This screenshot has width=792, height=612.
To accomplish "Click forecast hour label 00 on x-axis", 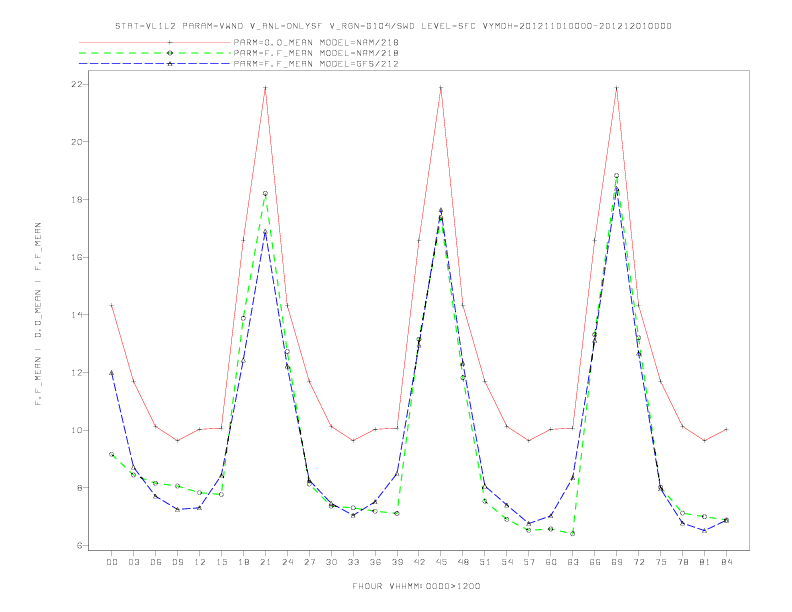I will [112, 562].
